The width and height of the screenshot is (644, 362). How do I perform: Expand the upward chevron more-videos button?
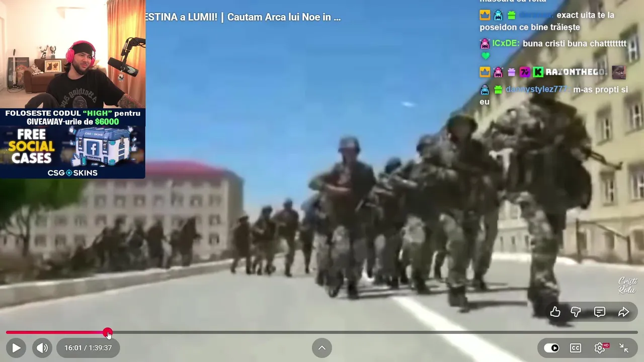click(x=322, y=348)
